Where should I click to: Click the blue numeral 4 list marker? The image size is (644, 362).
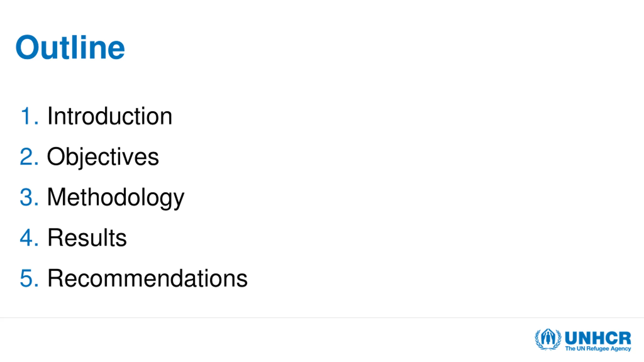click(x=29, y=238)
